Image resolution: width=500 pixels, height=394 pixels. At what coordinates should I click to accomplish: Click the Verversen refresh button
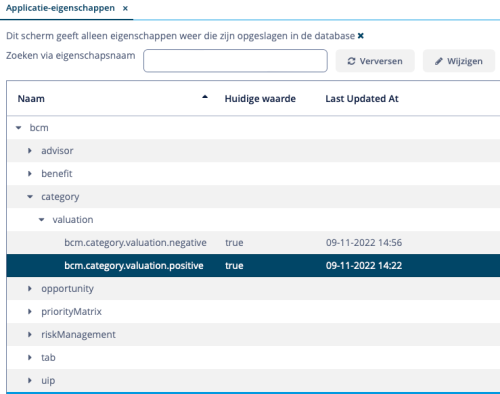(x=375, y=61)
